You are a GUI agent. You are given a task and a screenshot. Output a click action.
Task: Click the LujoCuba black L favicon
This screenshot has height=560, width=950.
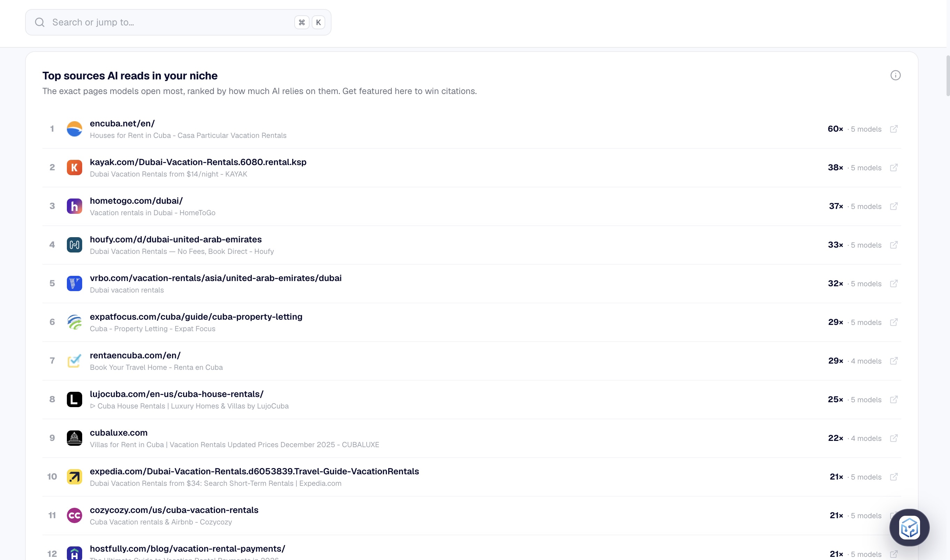pos(74,399)
